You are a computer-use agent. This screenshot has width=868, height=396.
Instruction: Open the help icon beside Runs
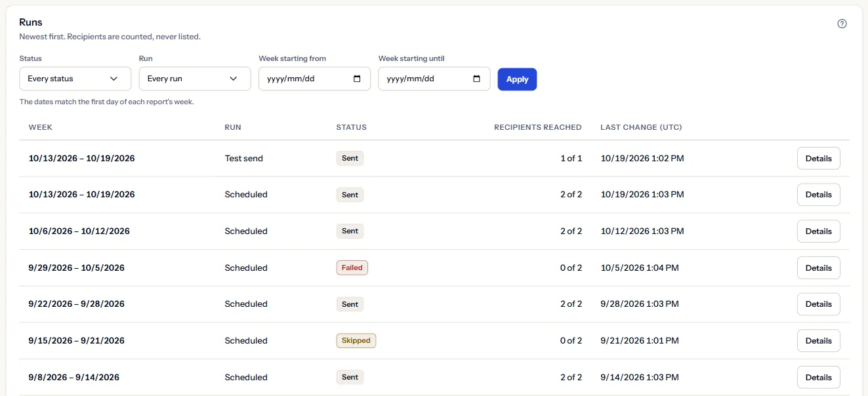[842, 24]
